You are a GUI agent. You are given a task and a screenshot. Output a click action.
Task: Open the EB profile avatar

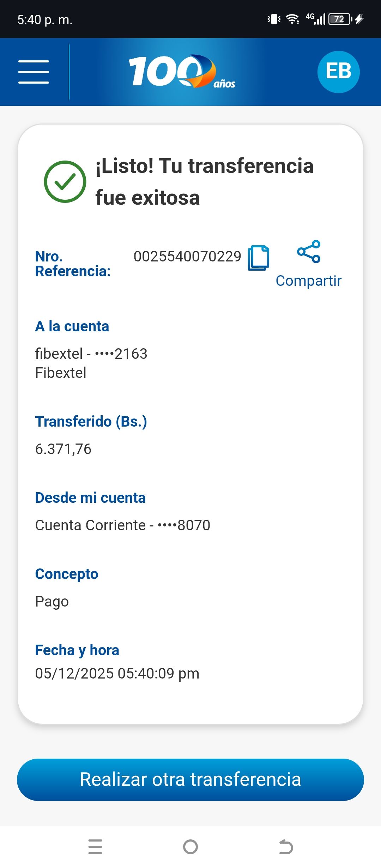[x=338, y=72]
